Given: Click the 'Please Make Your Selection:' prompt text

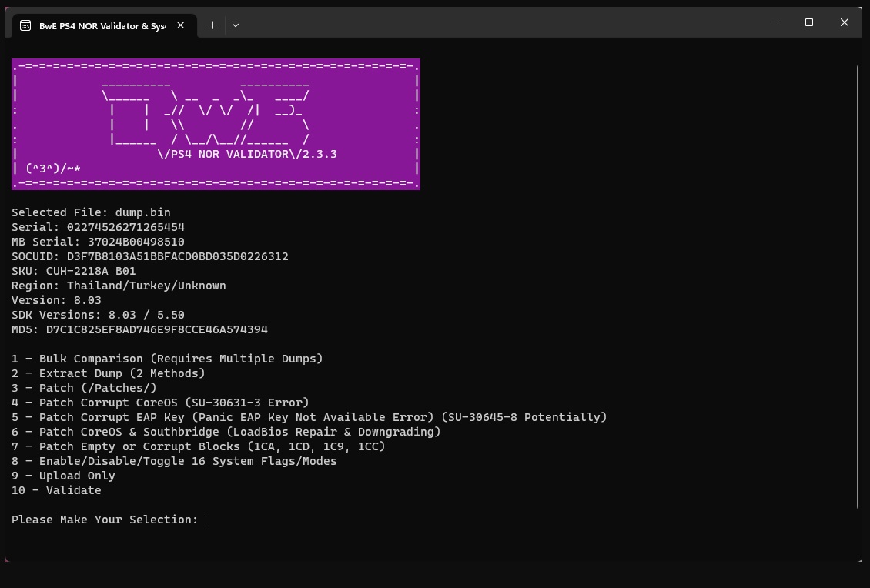Looking at the screenshot, I should (105, 520).
